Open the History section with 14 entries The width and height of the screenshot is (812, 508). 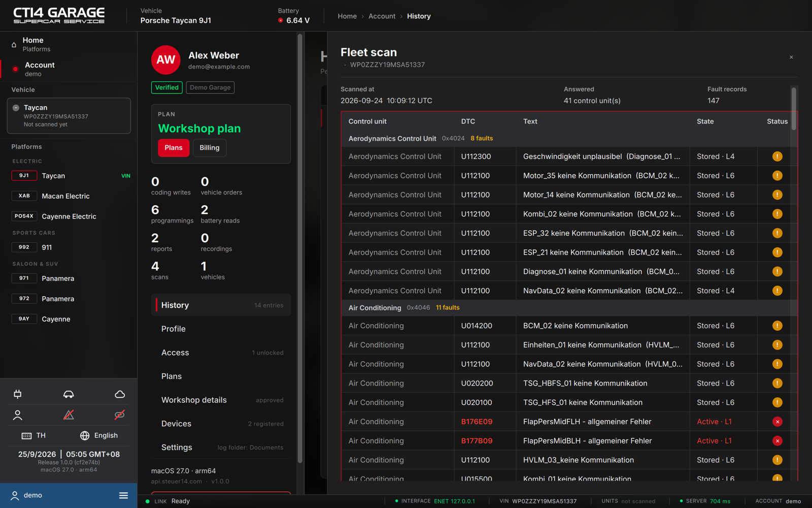(221, 305)
